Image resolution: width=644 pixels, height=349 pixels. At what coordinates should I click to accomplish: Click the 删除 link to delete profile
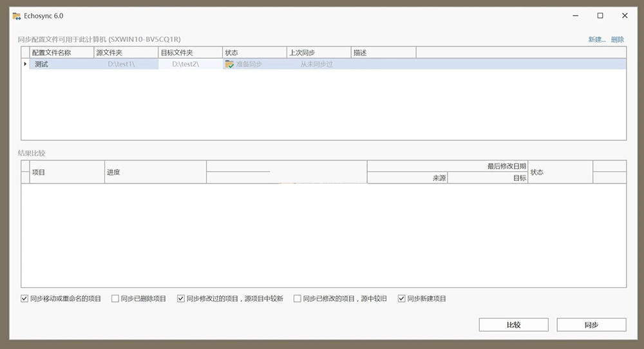click(x=617, y=39)
